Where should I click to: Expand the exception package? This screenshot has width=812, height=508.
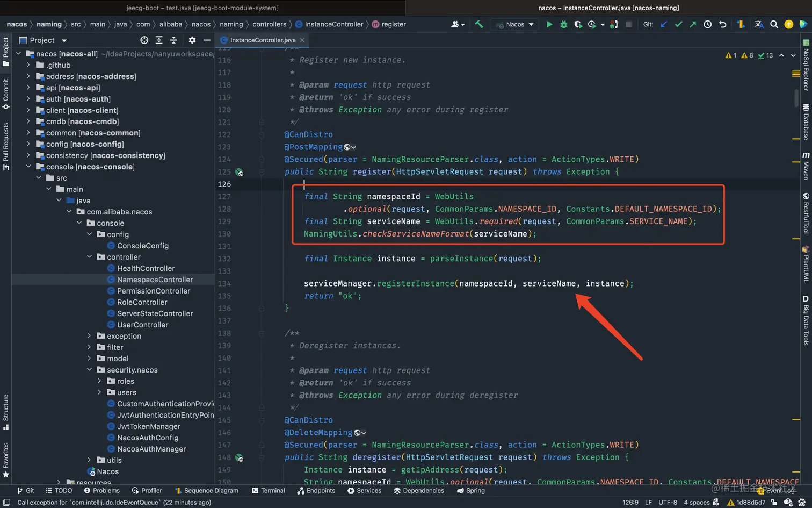(90, 336)
